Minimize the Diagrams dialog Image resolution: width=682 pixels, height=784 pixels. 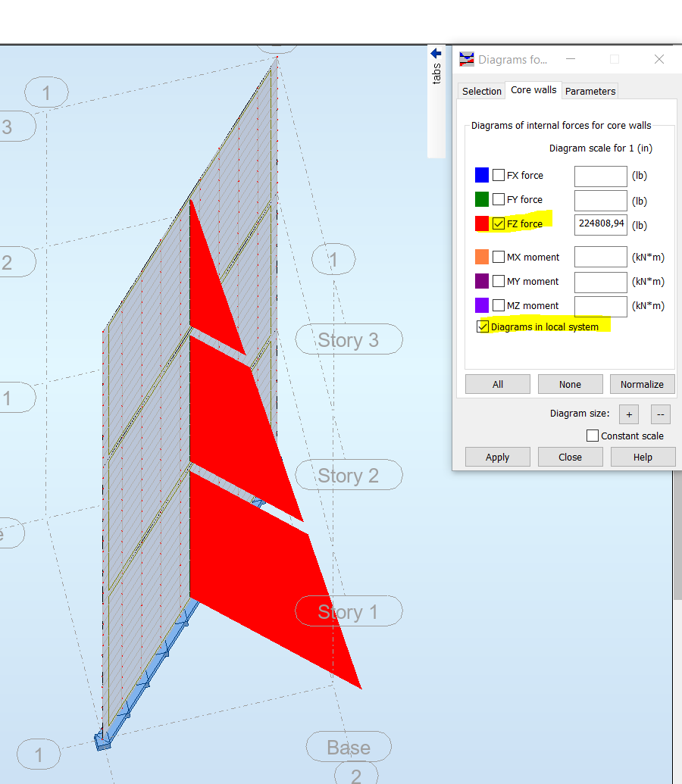[x=571, y=59]
